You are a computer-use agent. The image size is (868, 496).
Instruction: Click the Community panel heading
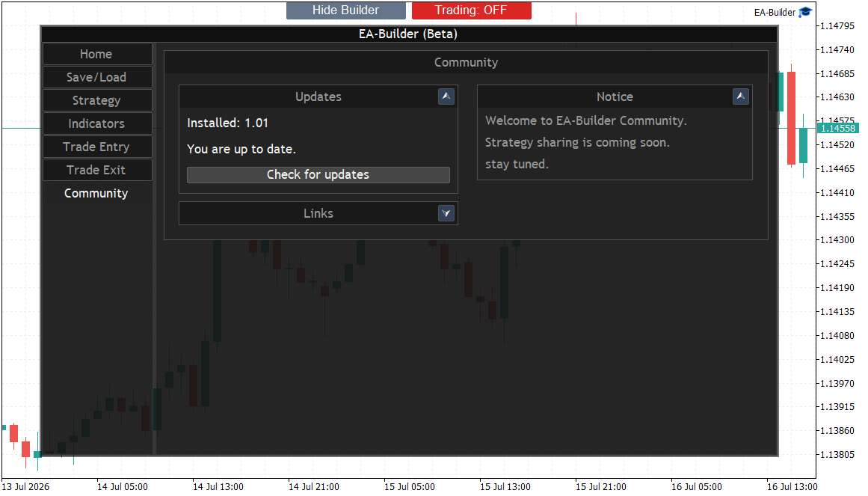[x=466, y=63]
